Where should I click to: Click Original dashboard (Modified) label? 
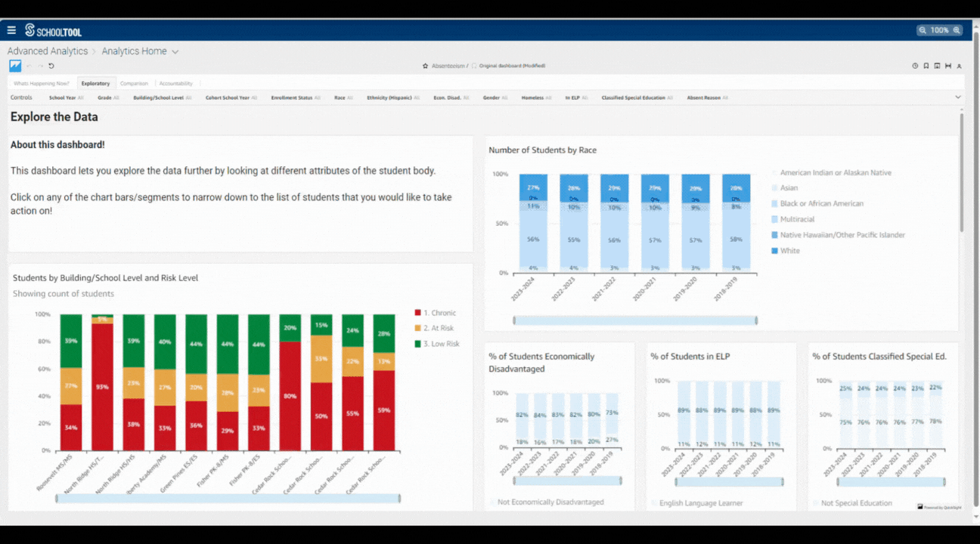click(512, 66)
